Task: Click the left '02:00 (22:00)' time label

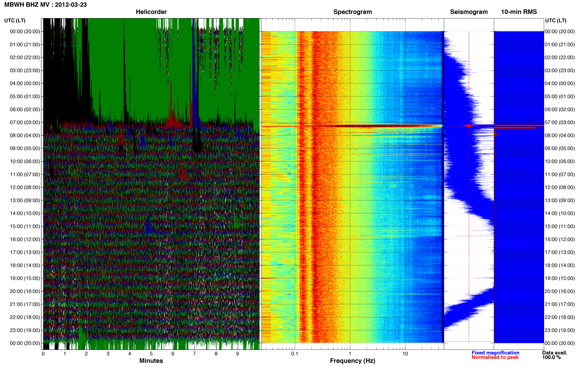Action: click(x=25, y=57)
